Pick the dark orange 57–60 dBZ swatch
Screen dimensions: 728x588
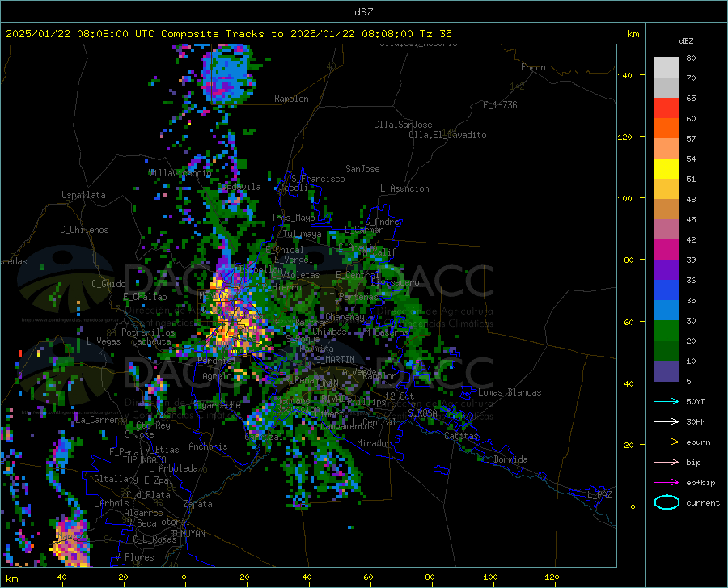667,129
